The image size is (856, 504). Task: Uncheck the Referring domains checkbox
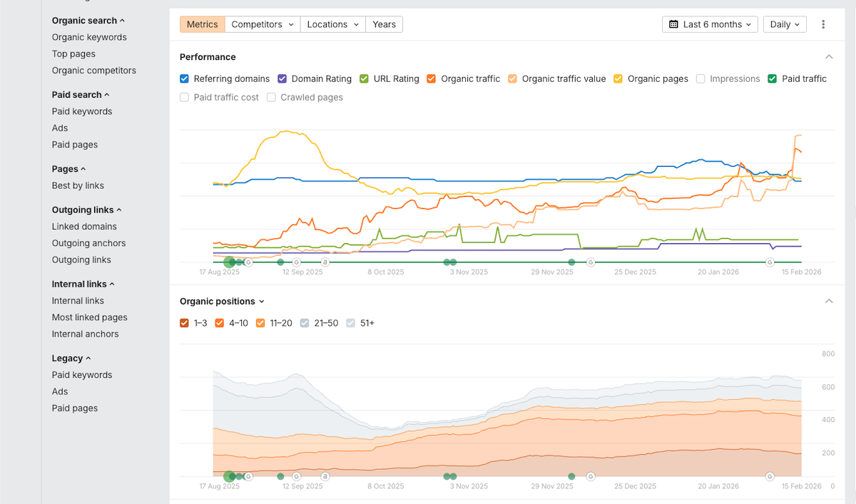tap(185, 79)
